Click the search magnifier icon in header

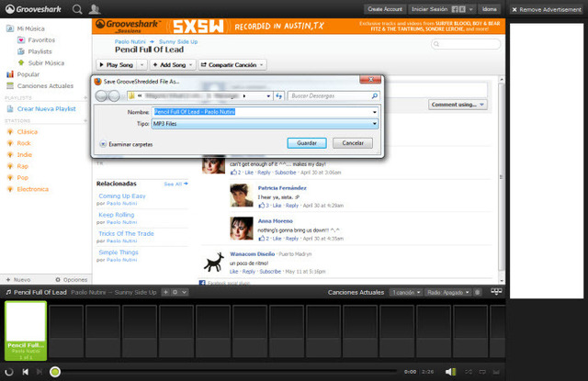[77, 9]
